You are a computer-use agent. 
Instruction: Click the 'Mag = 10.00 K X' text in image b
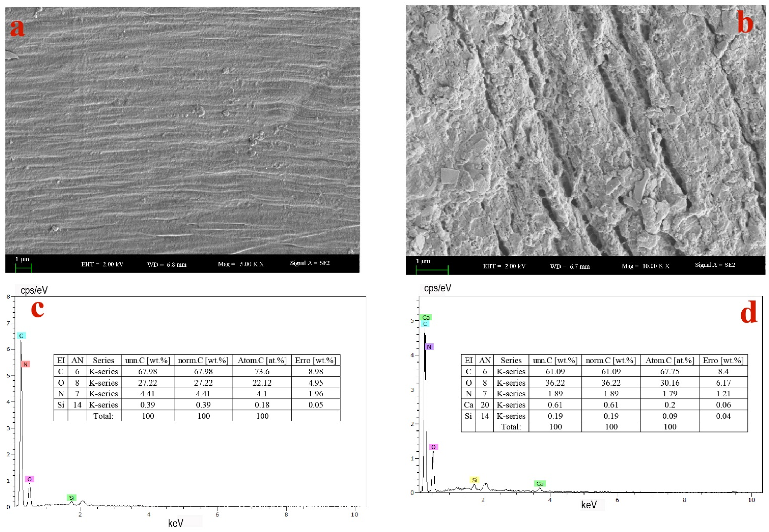tap(645, 266)
